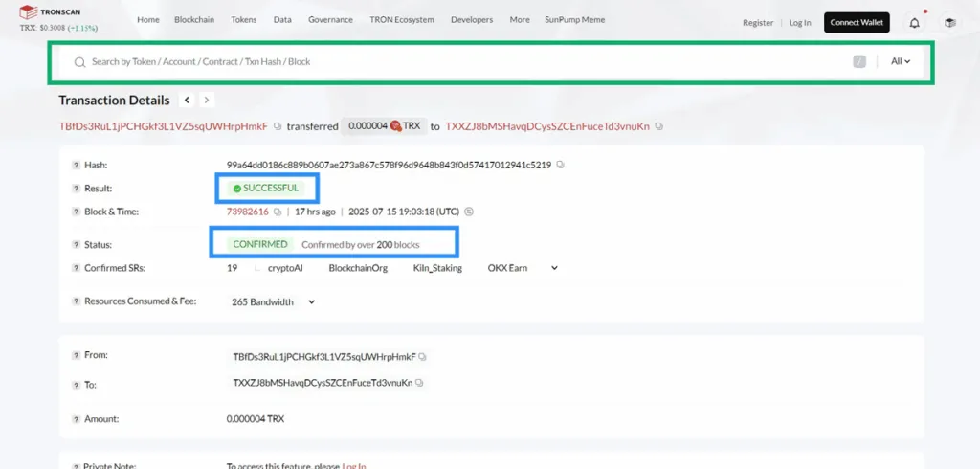Open sender address TBfDs3RuL1j... in the transfer summary
Screen dimensions: 980x469
pos(163,126)
